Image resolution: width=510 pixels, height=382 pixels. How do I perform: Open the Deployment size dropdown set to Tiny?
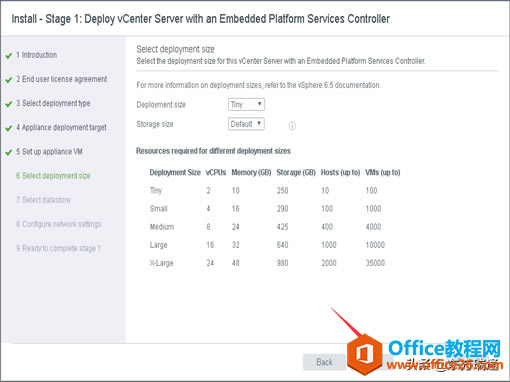coord(246,105)
